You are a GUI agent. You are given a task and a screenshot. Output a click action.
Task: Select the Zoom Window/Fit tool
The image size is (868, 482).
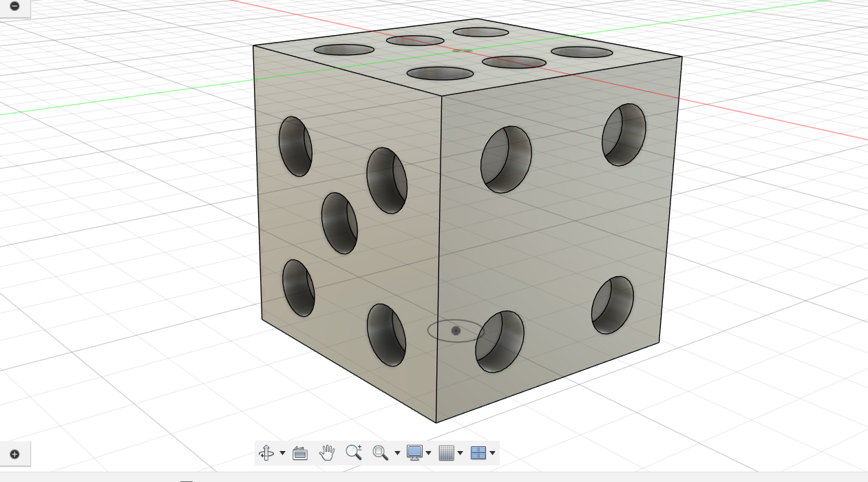380,452
